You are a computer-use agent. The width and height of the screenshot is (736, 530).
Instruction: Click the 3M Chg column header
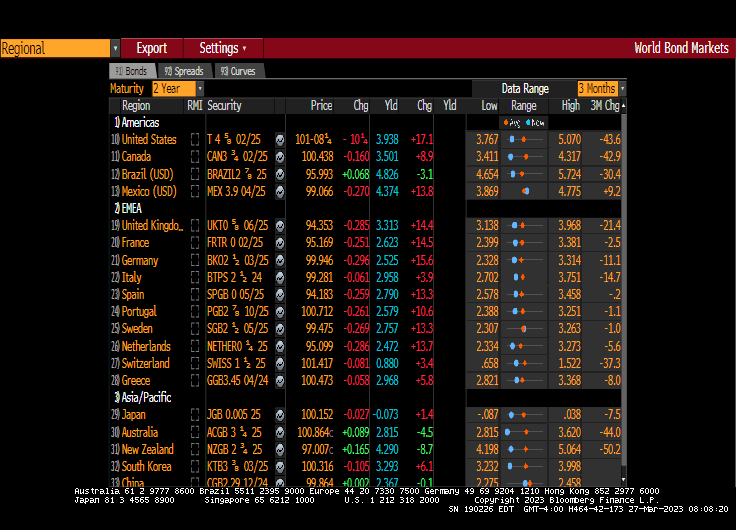pyautogui.click(x=604, y=106)
